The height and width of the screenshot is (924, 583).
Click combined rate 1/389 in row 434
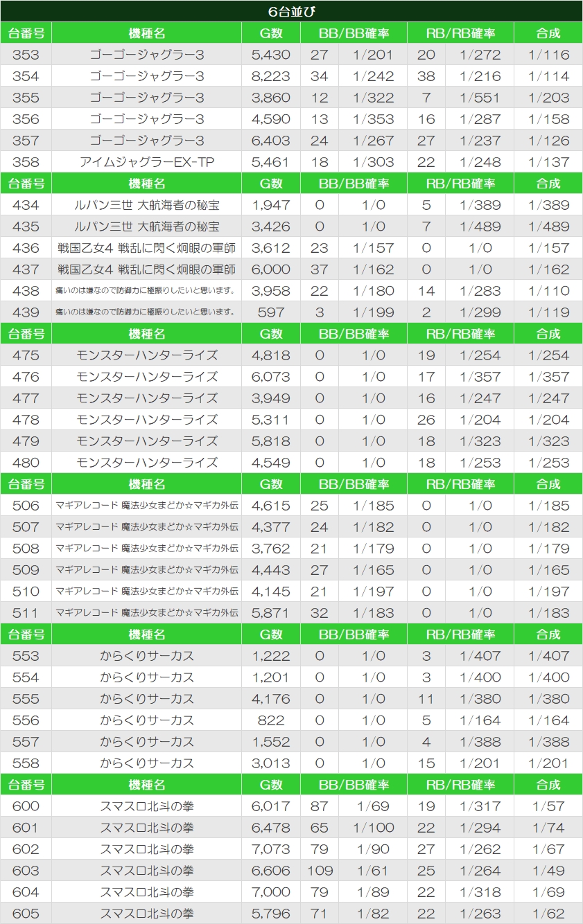(x=548, y=205)
